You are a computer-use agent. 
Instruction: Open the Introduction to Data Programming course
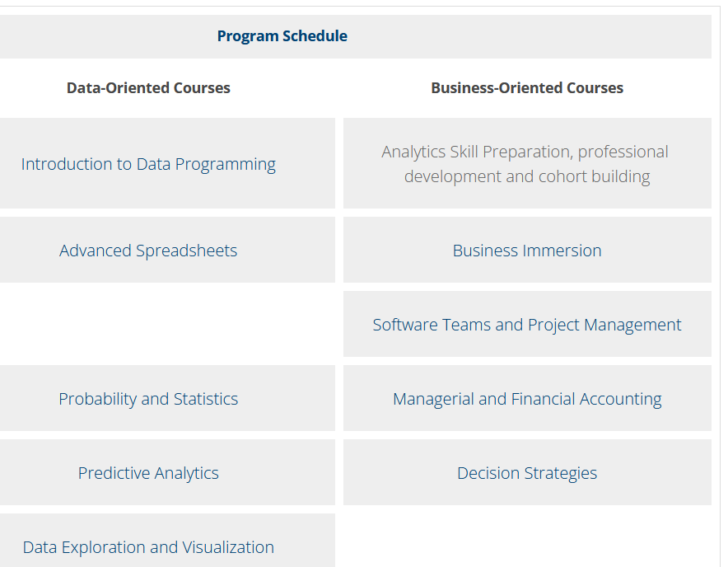[x=148, y=164]
